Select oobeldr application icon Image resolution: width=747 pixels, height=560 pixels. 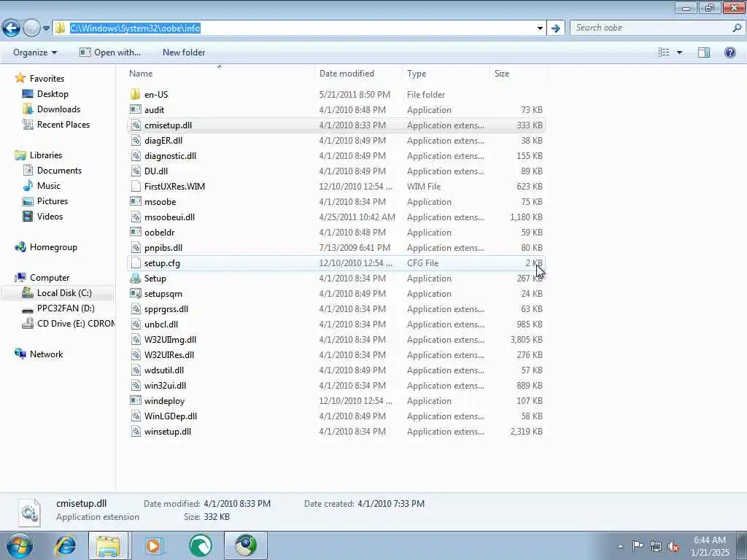tap(135, 233)
